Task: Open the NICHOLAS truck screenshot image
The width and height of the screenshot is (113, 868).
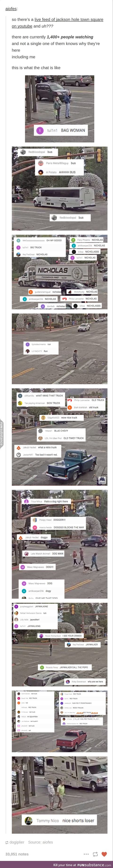Action: click(60, 272)
